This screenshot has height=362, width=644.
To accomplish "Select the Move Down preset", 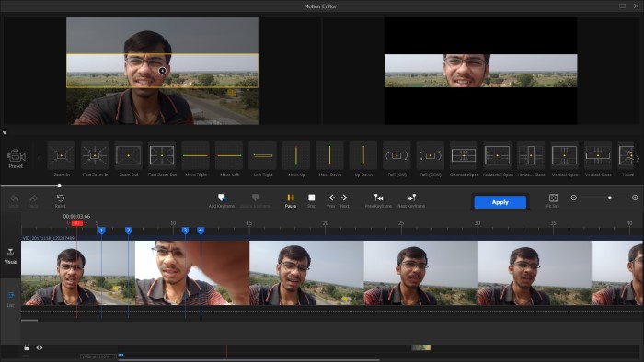I will [x=329, y=156].
